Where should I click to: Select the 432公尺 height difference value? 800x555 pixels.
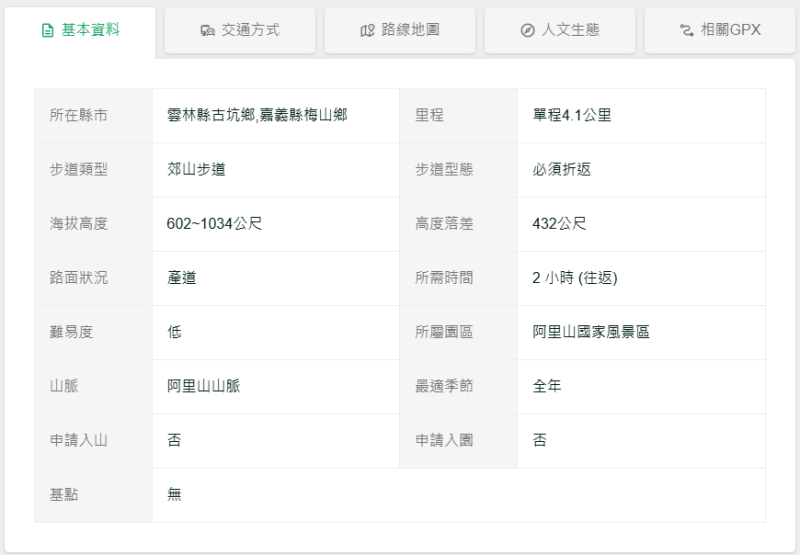[x=559, y=224]
